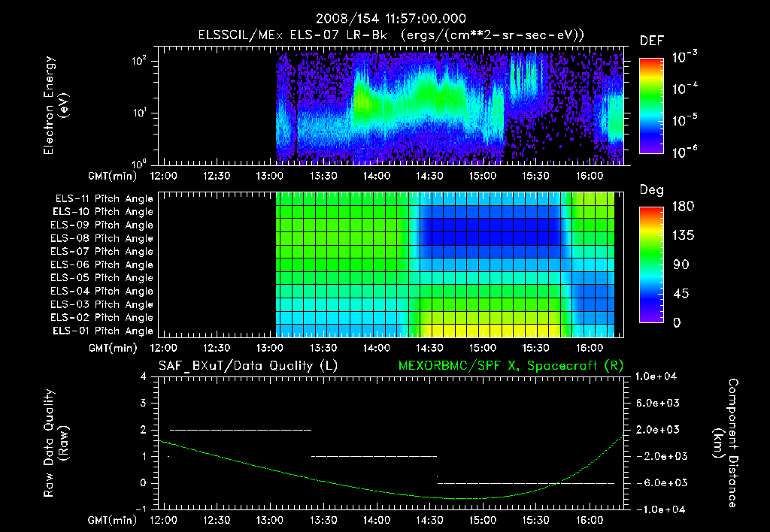Click ELS-03 Pitch Angle row label

tap(102, 305)
